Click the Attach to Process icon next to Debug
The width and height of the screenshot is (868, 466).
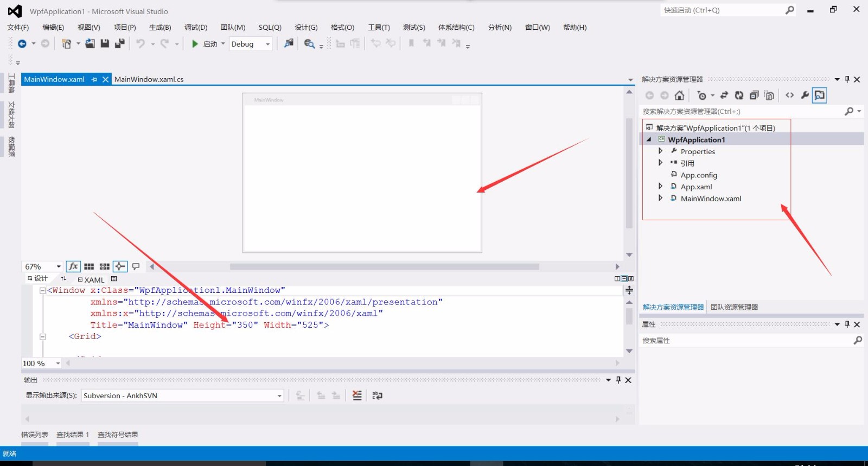(289, 43)
